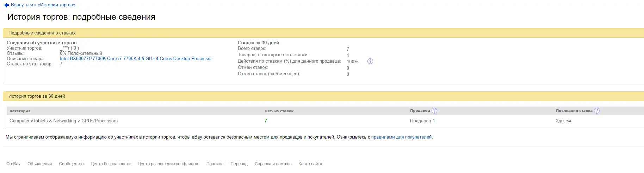Select Ставок на этот товар label
The height and width of the screenshot is (173, 644).
click(x=30, y=64)
